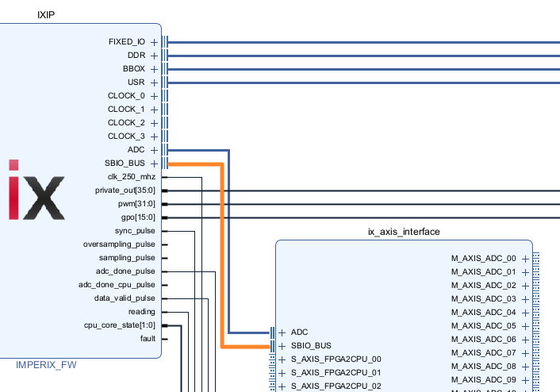
Task: Select the orange SBIO_BUS connection wire
Action: click(x=222, y=254)
